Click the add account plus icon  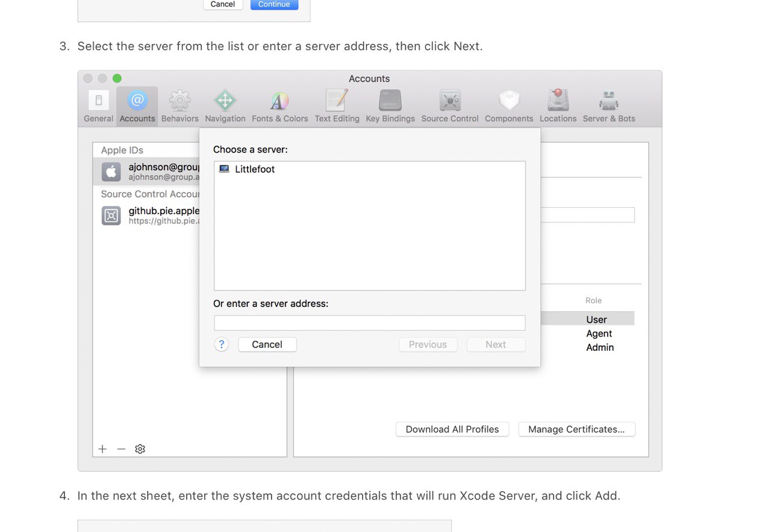(x=102, y=449)
